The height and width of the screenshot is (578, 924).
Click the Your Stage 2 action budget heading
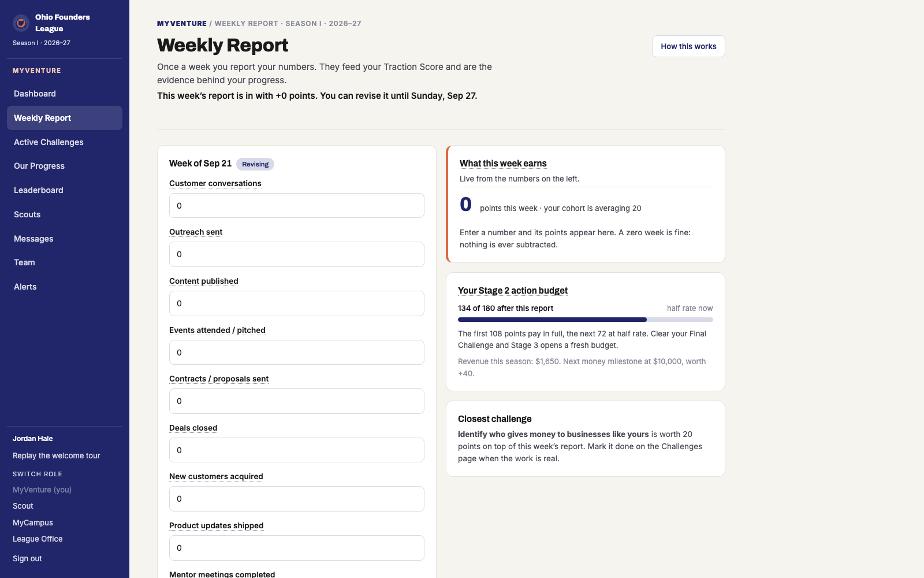(x=513, y=291)
